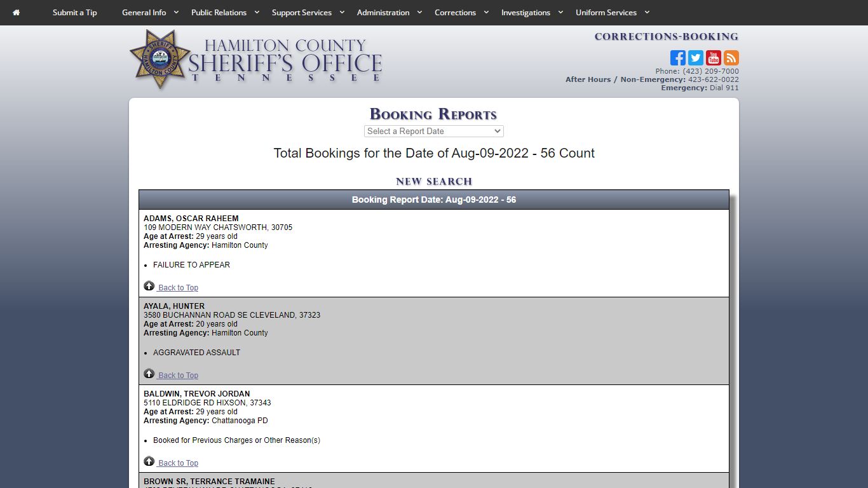Expand the Investigations chevron
Screen dimensions: 868x488
(560, 12)
